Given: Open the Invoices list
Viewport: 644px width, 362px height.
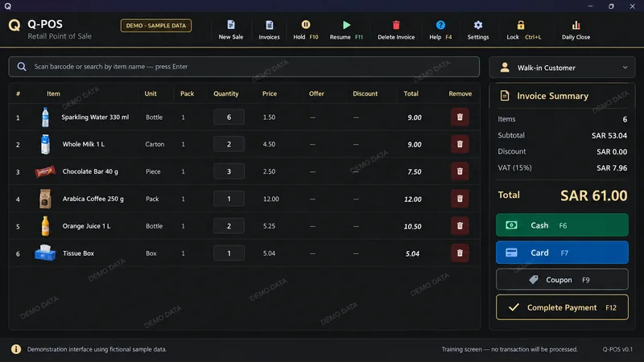Looking at the screenshot, I should [269, 30].
